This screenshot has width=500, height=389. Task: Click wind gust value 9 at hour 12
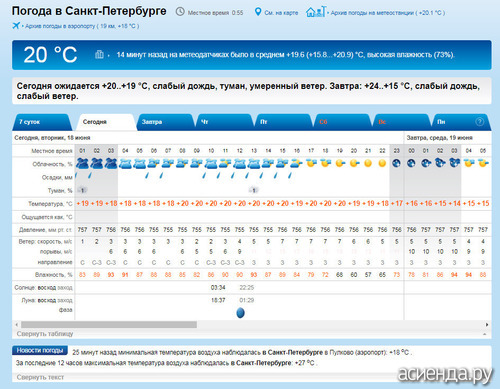[x=239, y=252]
